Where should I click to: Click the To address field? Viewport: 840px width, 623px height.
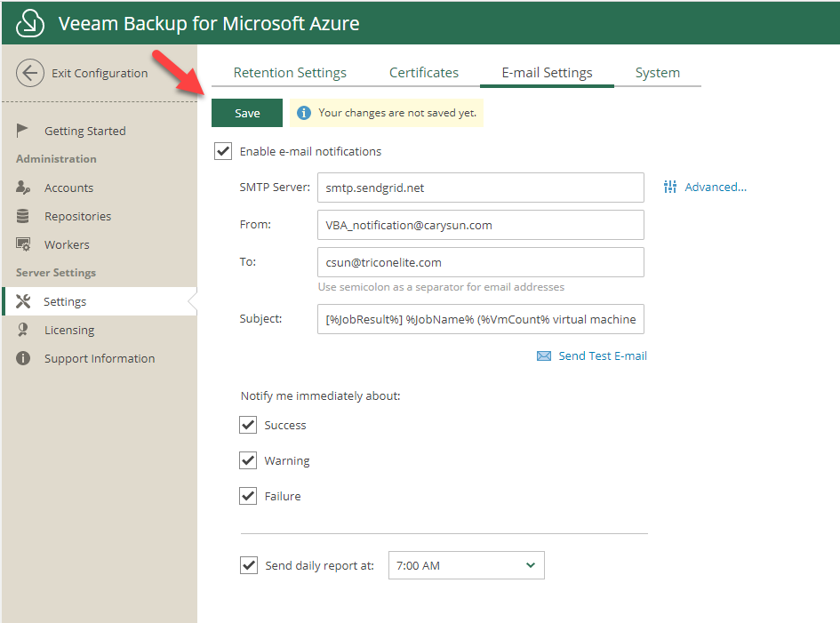pos(481,262)
